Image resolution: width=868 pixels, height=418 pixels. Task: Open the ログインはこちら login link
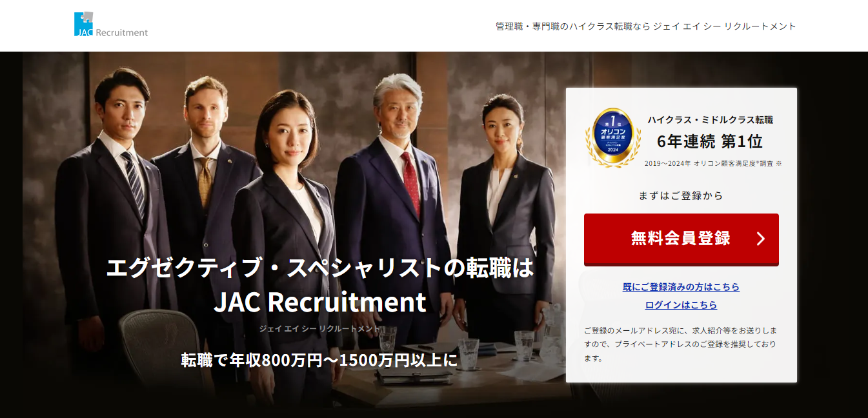point(681,305)
